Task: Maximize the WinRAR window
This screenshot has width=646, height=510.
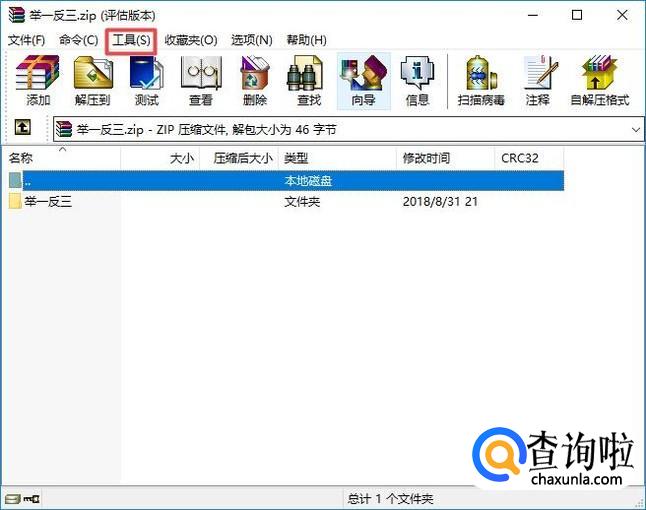Action: [x=577, y=16]
